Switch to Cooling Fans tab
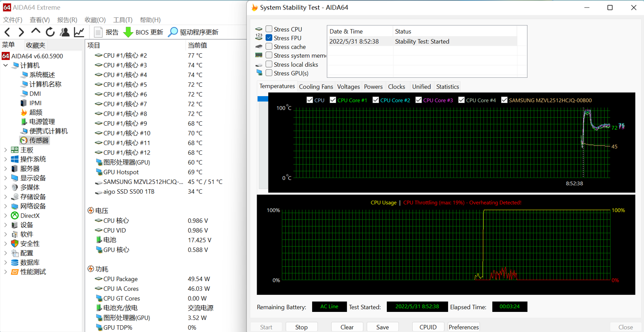 pyautogui.click(x=316, y=87)
